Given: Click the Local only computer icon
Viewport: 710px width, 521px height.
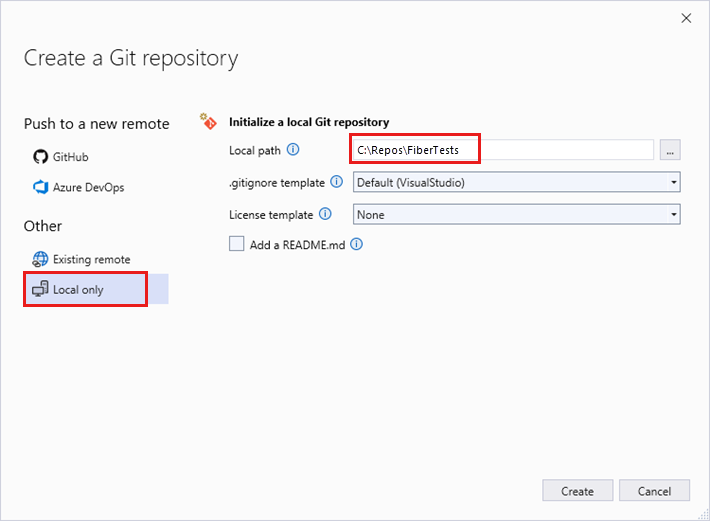Looking at the screenshot, I should click(40, 290).
